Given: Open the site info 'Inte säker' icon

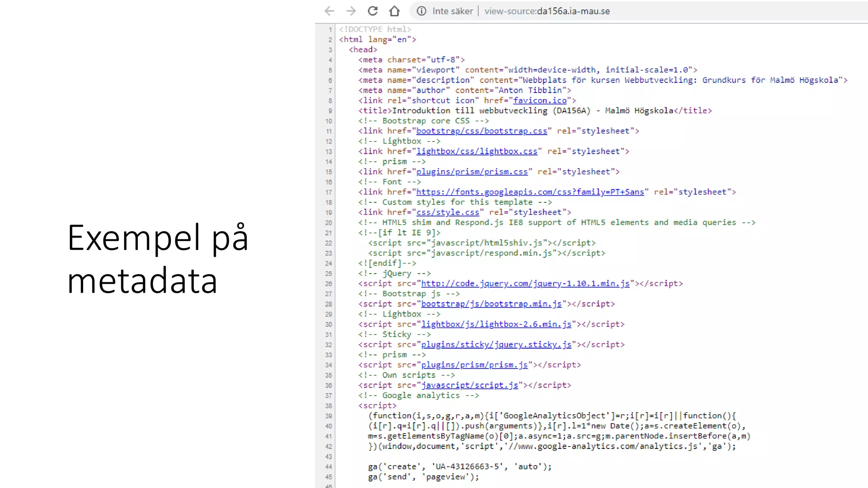Looking at the screenshot, I should [x=421, y=11].
